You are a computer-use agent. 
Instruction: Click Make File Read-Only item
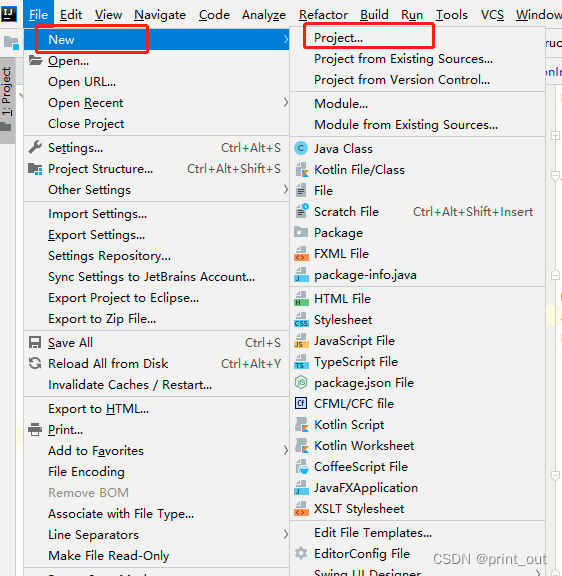pos(156,555)
